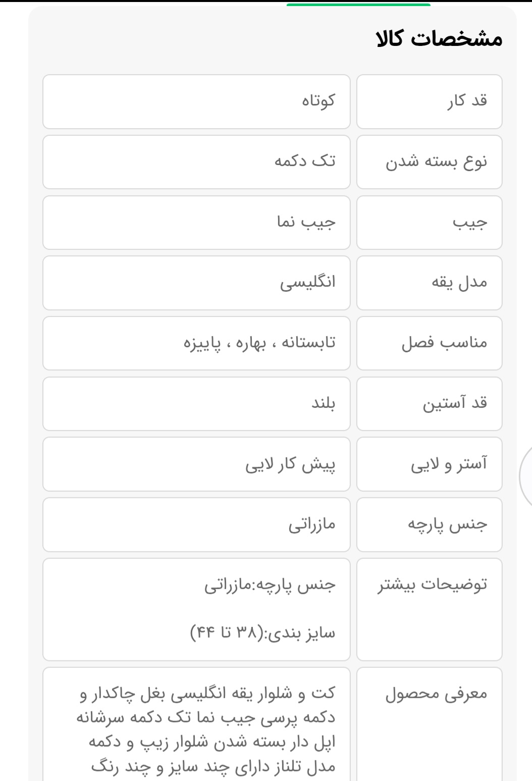Click the 'کوتاه' value cell
Image resolution: width=532 pixels, height=781 pixels.
click(196, 101)
